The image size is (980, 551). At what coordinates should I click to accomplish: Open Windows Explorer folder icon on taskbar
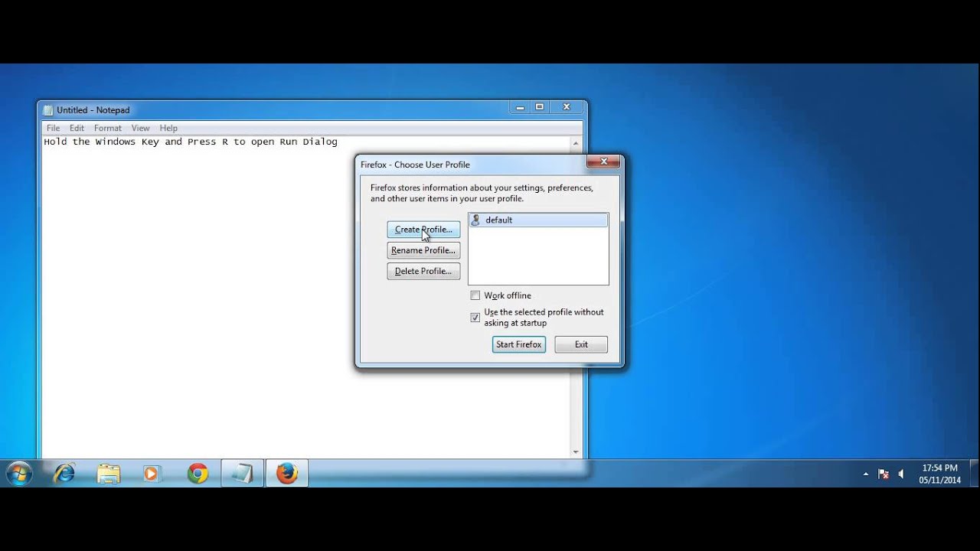pos(109,474)
